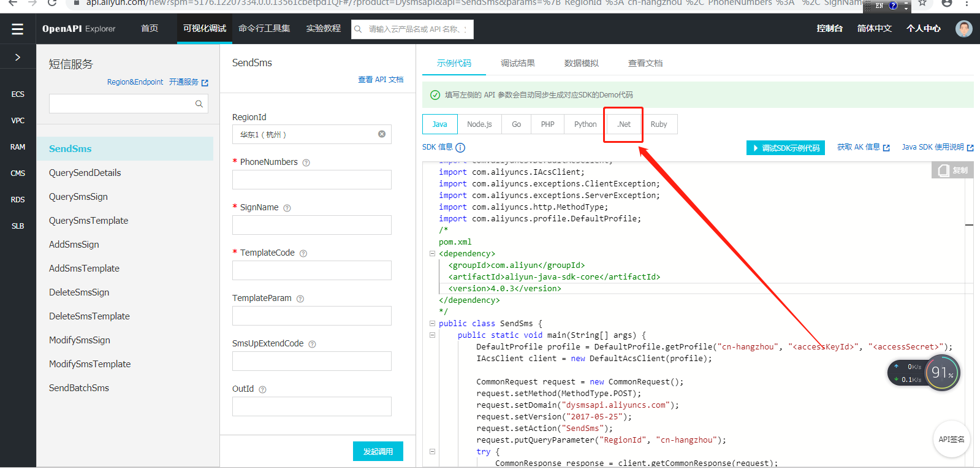Select QuerySendDetails in API list
Viewport: 980px width, 469px height.
pos(85,173)
